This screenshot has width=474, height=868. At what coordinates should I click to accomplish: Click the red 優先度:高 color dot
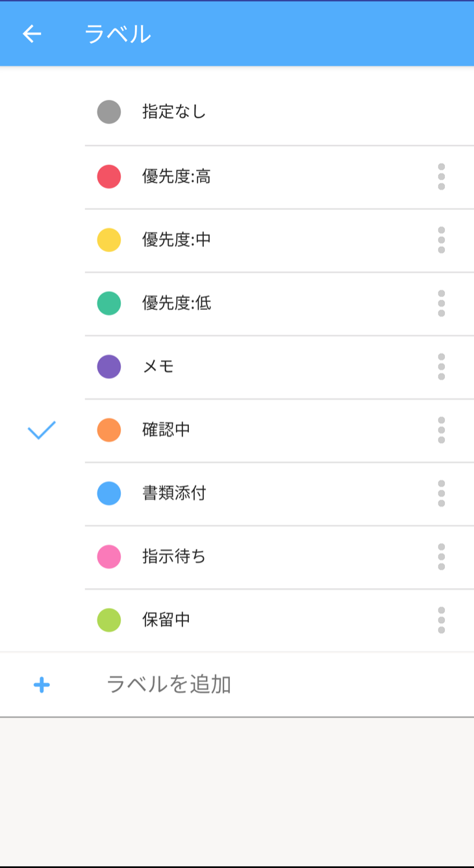click(x=109, y=177)
